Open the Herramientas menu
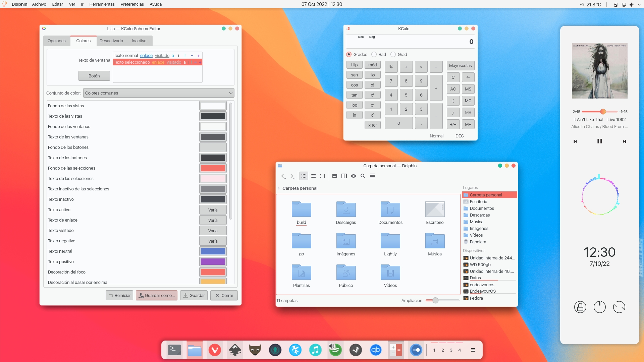 [102, 4]
